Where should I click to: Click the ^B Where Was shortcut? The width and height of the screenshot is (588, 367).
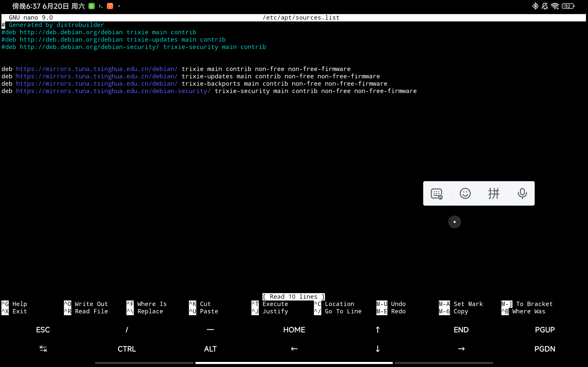click(523, 311)
